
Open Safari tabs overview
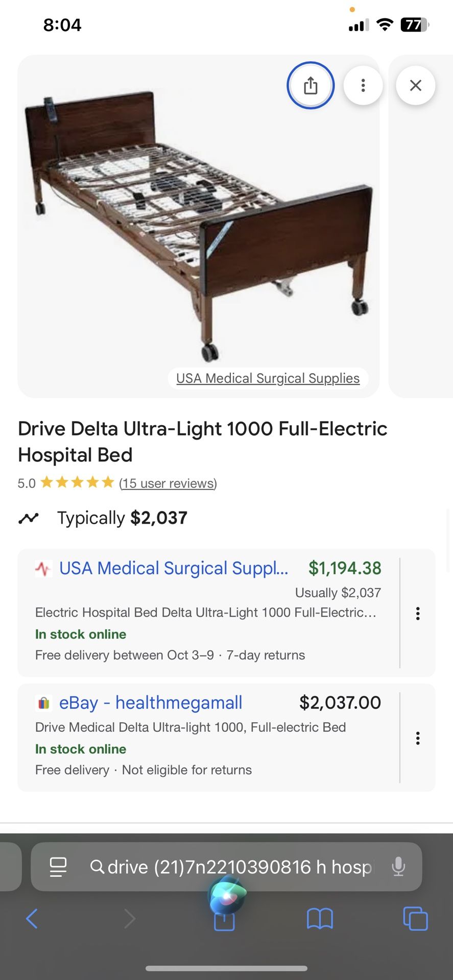(415, 919)
